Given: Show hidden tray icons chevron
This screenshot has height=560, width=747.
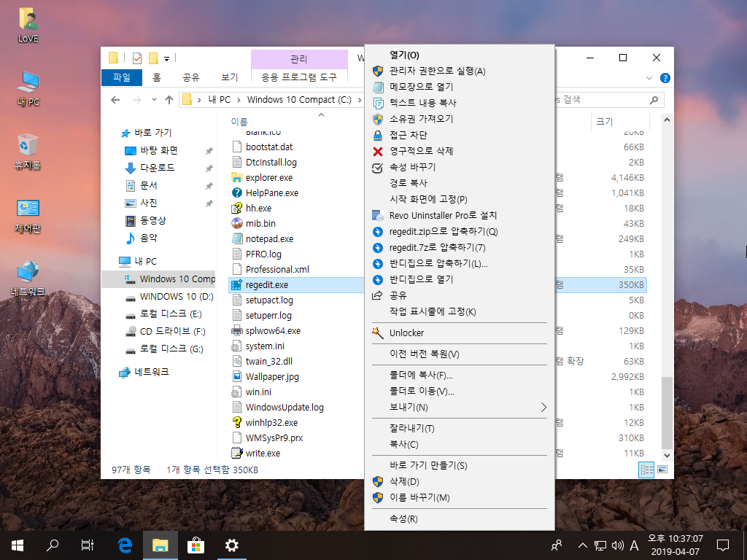Looking at the screenshot, I should coord(582,545).
